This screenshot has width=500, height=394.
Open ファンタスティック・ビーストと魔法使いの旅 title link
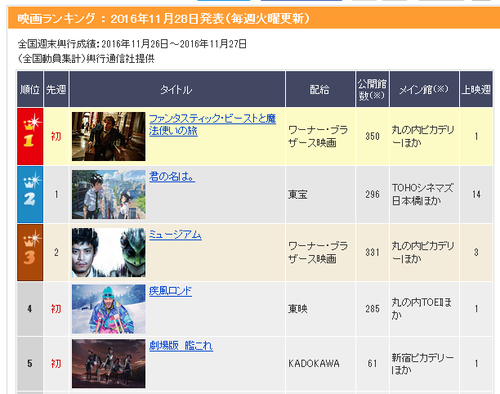212,125
